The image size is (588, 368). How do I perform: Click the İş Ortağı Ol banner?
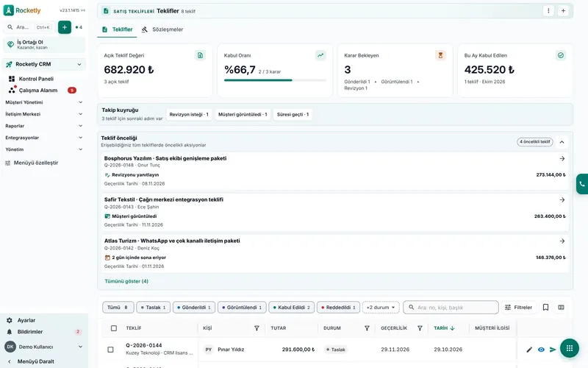44,45
